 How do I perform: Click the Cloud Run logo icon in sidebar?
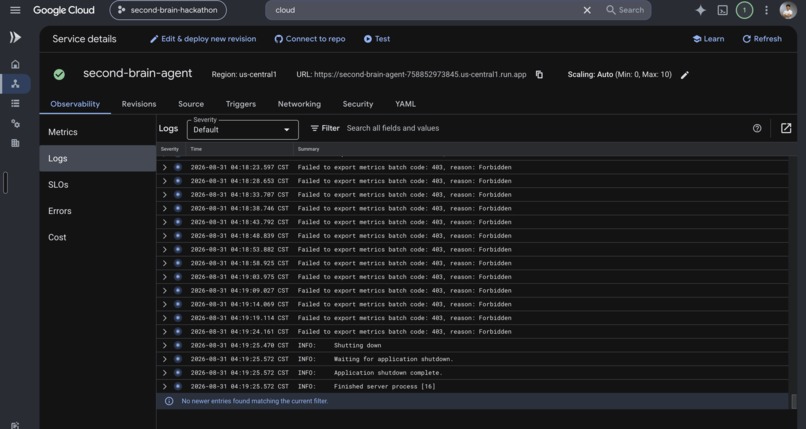(15, 37)
